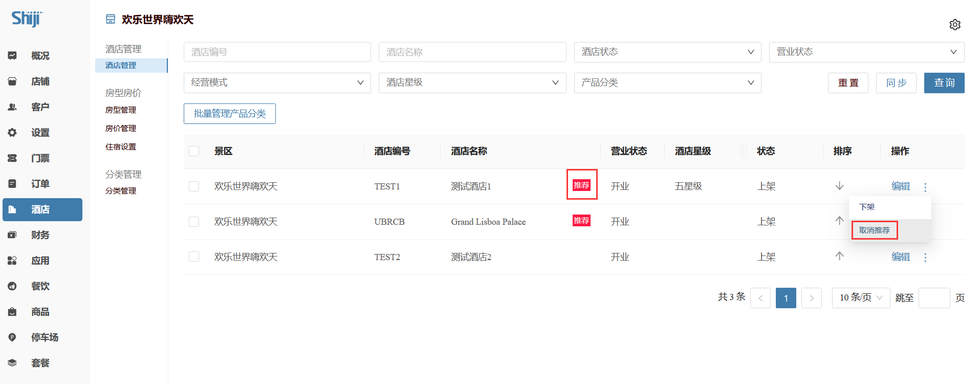
Task: Choose 下架 in the popup menu
Action: point(867,207)
